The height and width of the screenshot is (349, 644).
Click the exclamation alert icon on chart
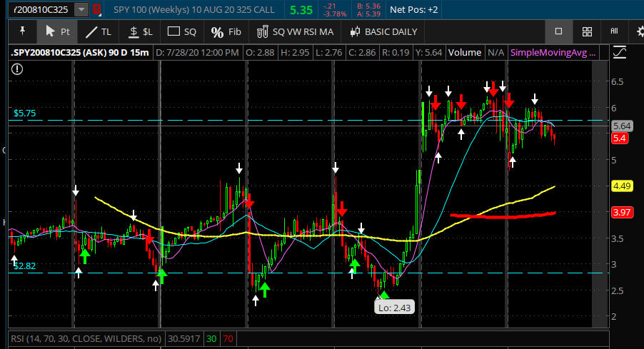(17, 69)
